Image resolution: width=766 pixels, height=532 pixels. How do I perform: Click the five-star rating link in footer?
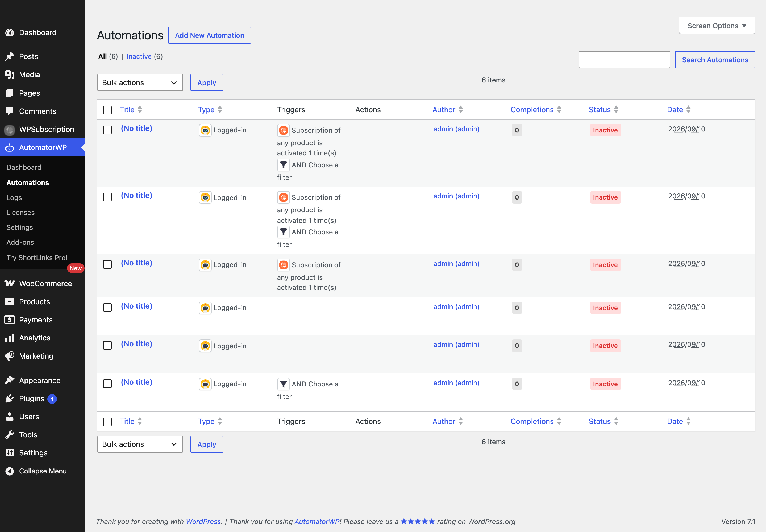(418, 521)
